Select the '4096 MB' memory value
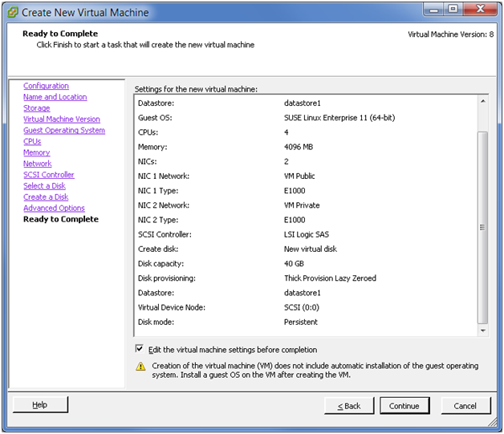Screen dimensions: 504x434 tap(299, 147)
